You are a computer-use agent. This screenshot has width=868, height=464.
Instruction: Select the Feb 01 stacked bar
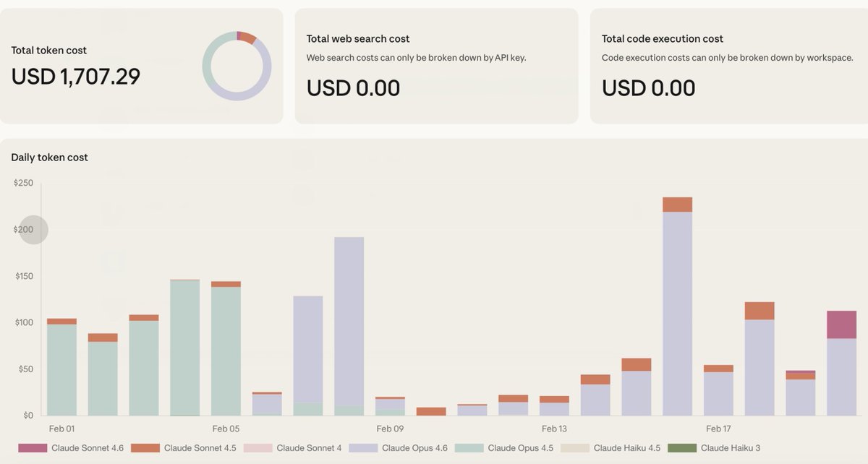62,365
